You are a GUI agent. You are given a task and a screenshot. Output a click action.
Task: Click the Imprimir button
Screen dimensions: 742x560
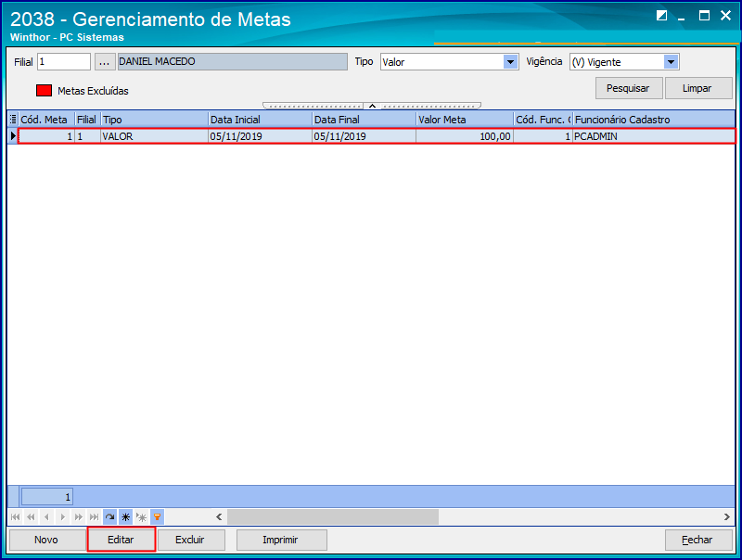281,540
